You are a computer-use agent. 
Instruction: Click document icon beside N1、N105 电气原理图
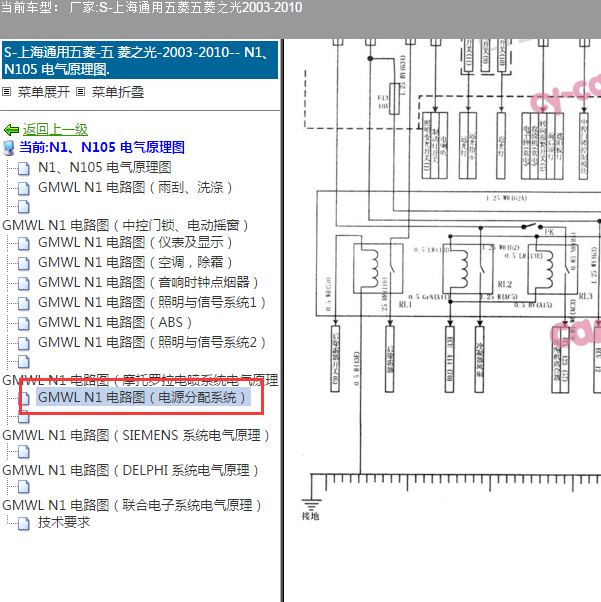click(24, 169)
